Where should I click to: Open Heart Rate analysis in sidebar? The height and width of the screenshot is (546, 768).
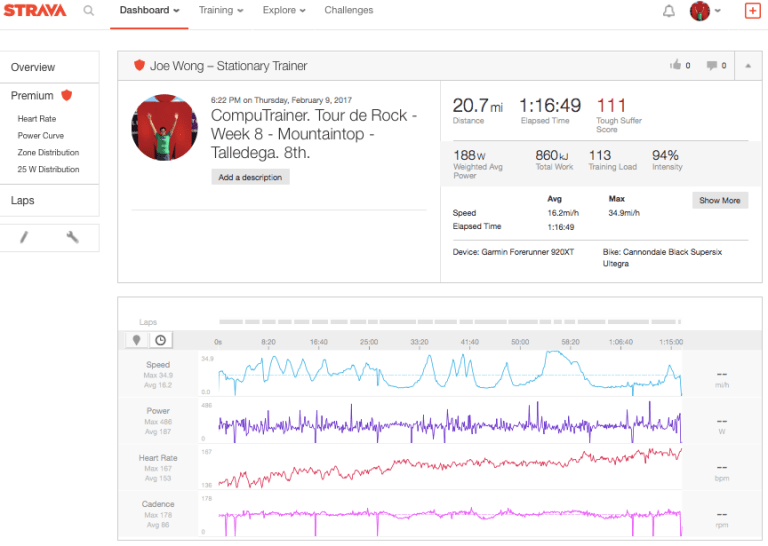click(36, 119)
